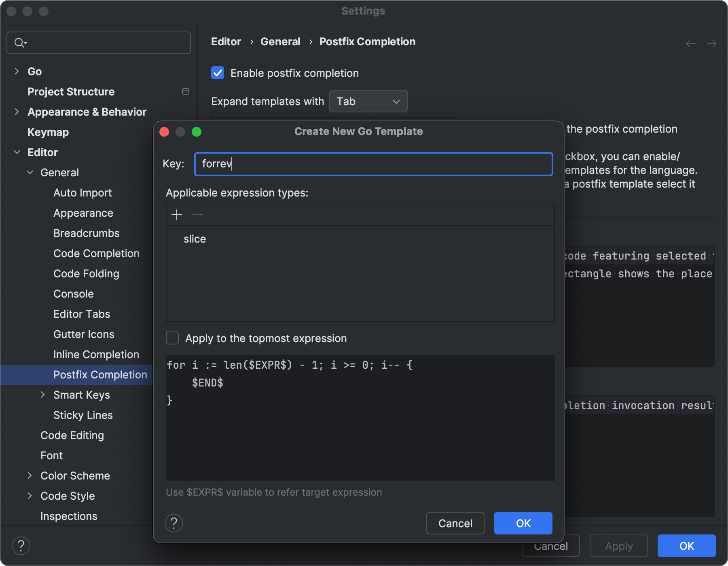Add a new applicable expression type
Viewport: 728px width, 566px height.
(x=177, y=215)
